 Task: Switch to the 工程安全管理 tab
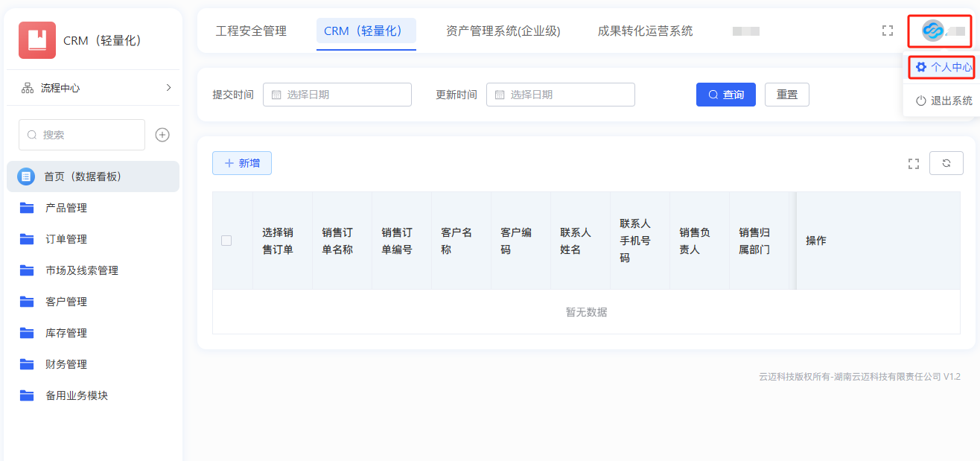[251, 31]
